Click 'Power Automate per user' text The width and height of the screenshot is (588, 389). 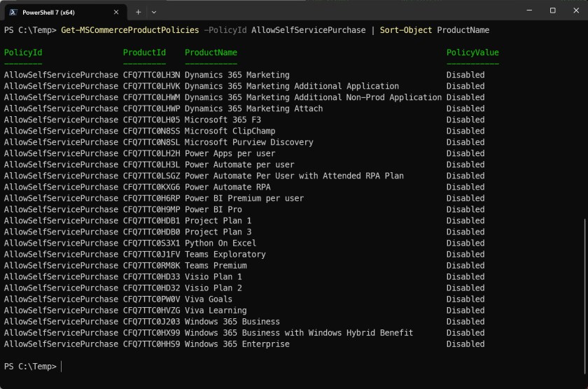pyautogui.click(x=239, y=165)
